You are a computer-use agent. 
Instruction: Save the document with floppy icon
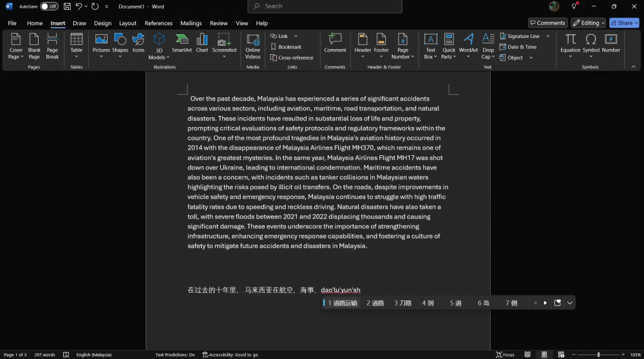(67, 6)
